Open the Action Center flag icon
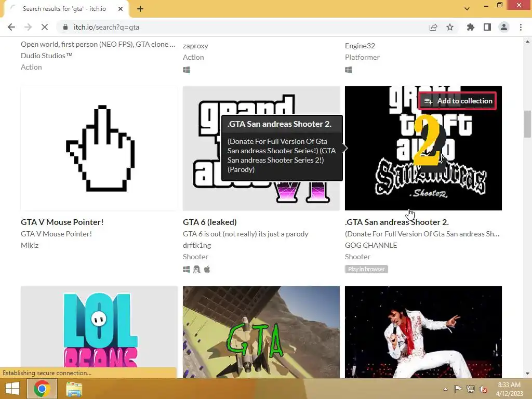 pyautogui.click(x=458, y=389)
